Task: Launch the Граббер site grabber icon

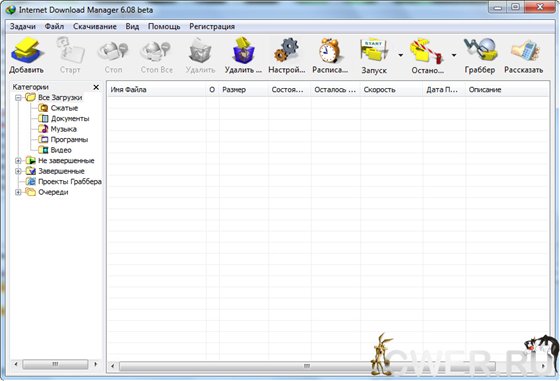Action: [x=480, y=51]
